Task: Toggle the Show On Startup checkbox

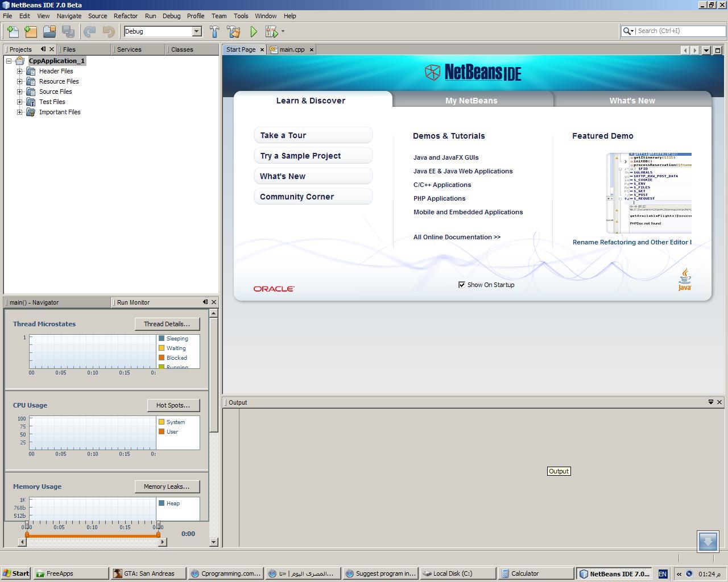Action: pos(462,285)
